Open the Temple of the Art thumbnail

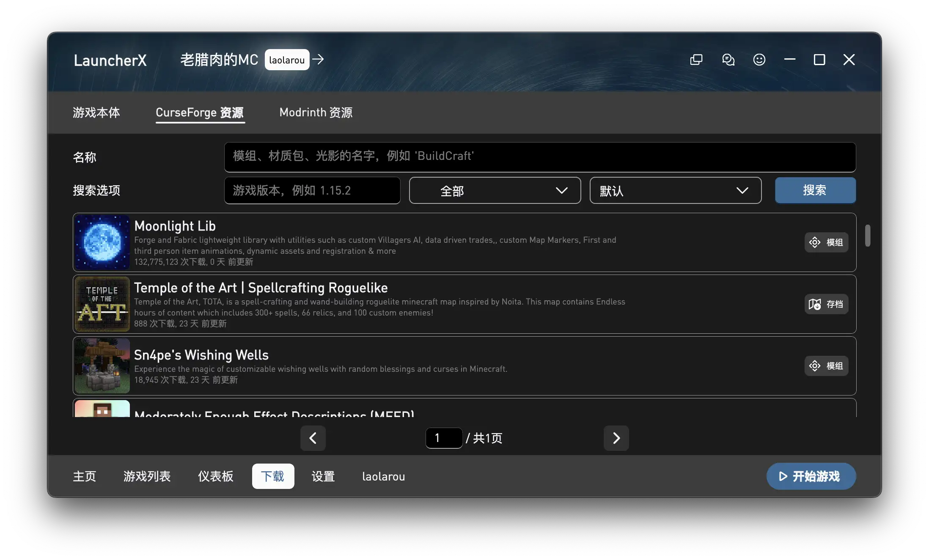(x=102, y=304)
